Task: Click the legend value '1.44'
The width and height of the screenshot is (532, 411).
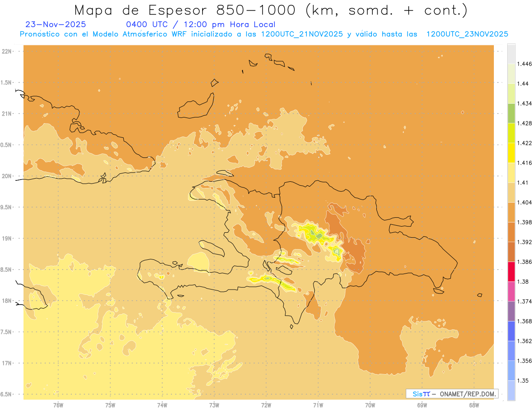Action: coord(523,84)
